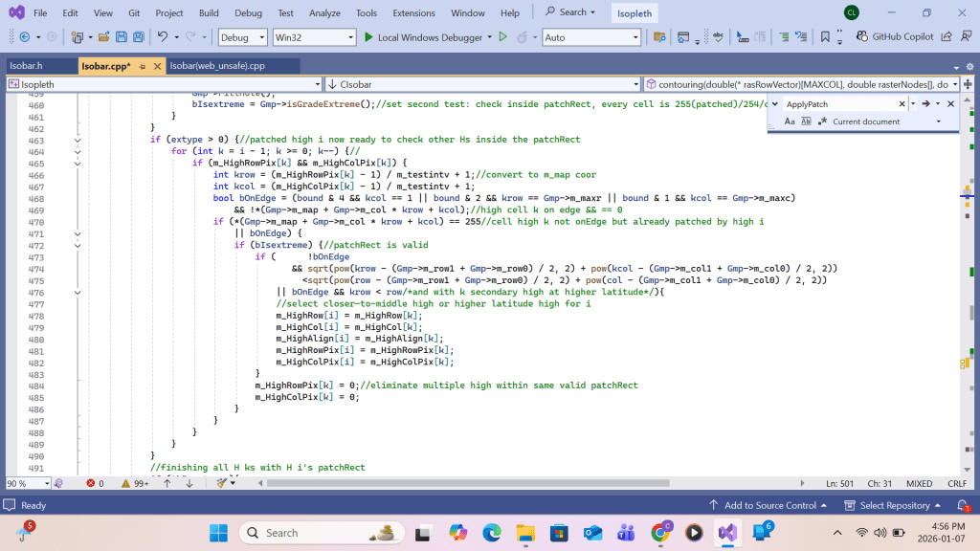Open the Build menu
Image resolution: width=980 pixels, height=551 pixels.
pyautogui.click(x=209, y=12)
